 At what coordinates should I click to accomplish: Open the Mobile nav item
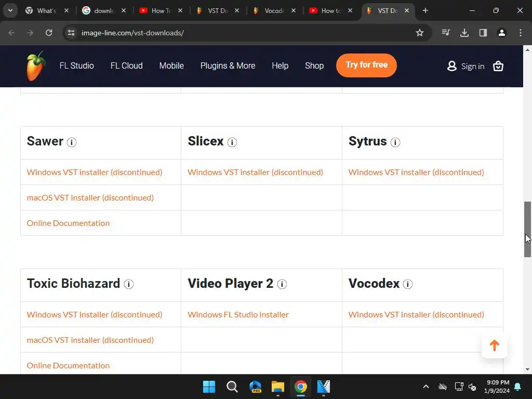coord(171,65)
